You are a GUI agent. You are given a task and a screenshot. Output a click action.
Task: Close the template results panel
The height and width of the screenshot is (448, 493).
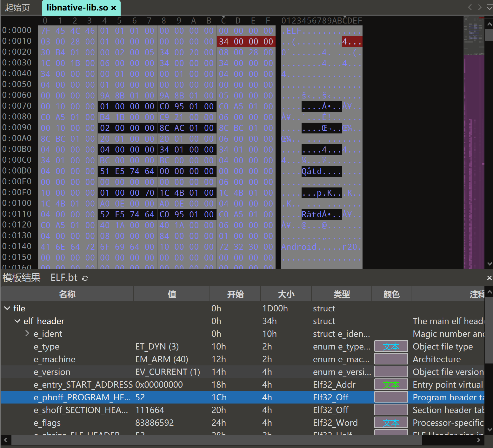coord(489,278)
